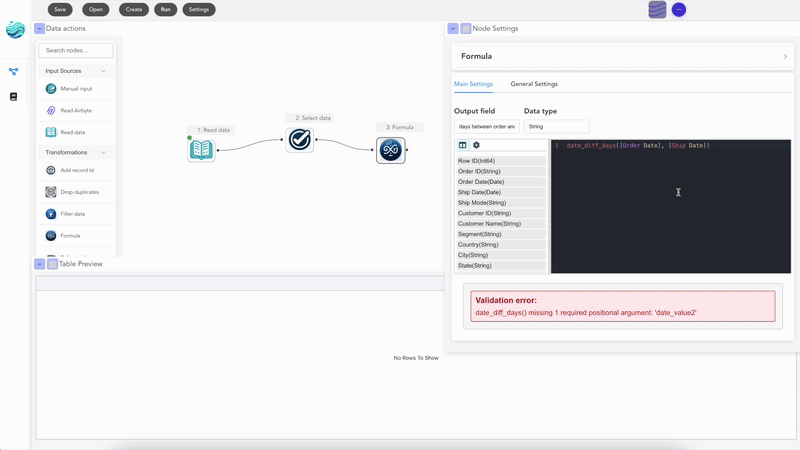Click the Filter data node icon
This screenshot has height=450, width=800.
[51, 214]
